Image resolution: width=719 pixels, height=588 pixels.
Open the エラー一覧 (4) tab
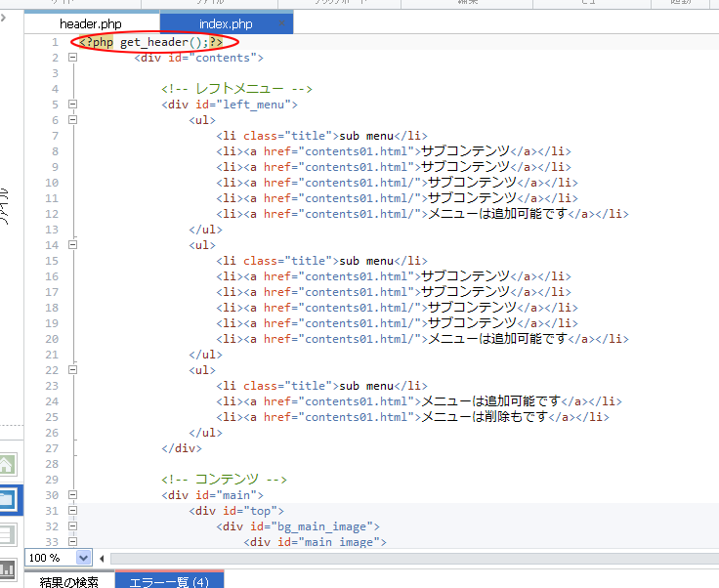point(169,581)
